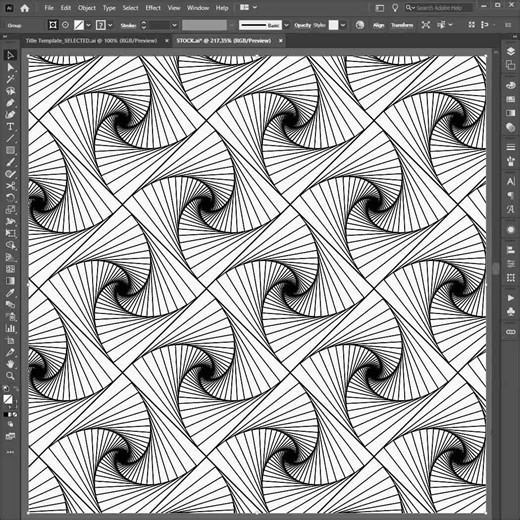Switch to Title Template_SELECTED.ai tab
This screenshot has width=520, height=520.
[x=91, y=41]
